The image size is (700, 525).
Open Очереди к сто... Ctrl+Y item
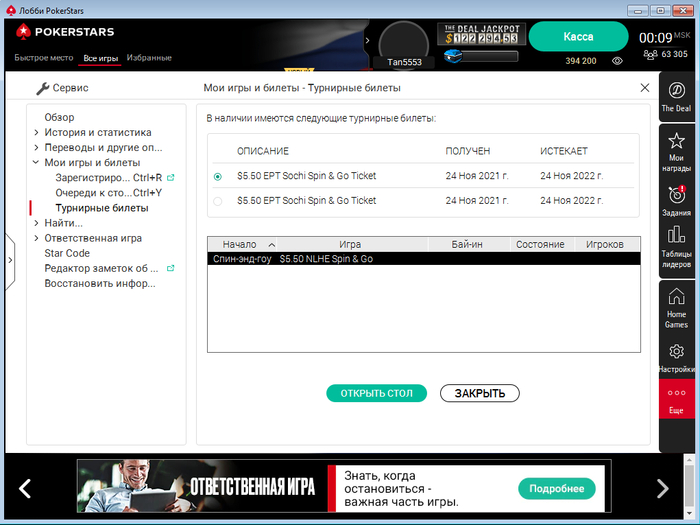coord(108,193)
